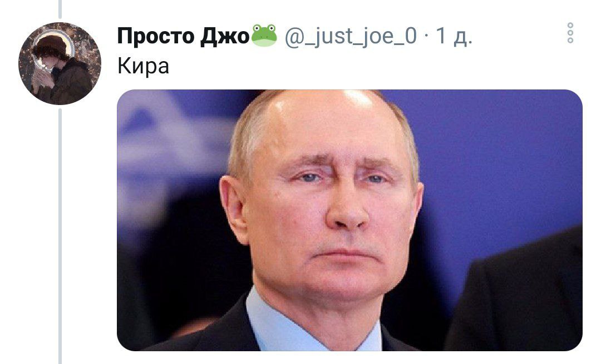Open the @_just_joe_0 handle
Screen dimensions: 601x364
coord(351,36)
